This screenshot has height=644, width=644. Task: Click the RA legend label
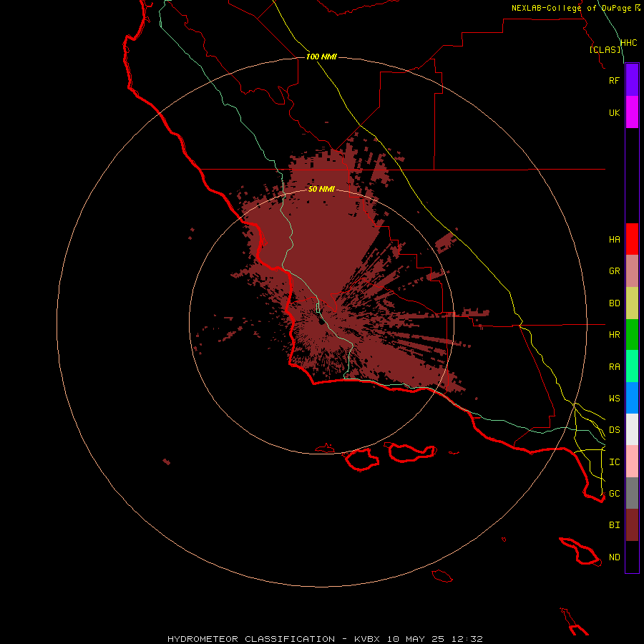[614, 367]
